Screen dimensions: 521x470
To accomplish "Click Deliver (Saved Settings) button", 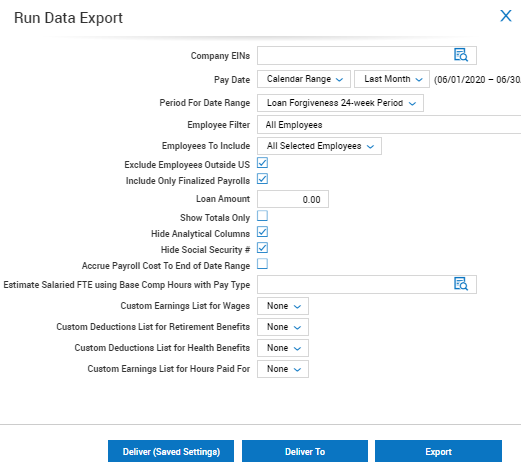I will pos(171,451).
